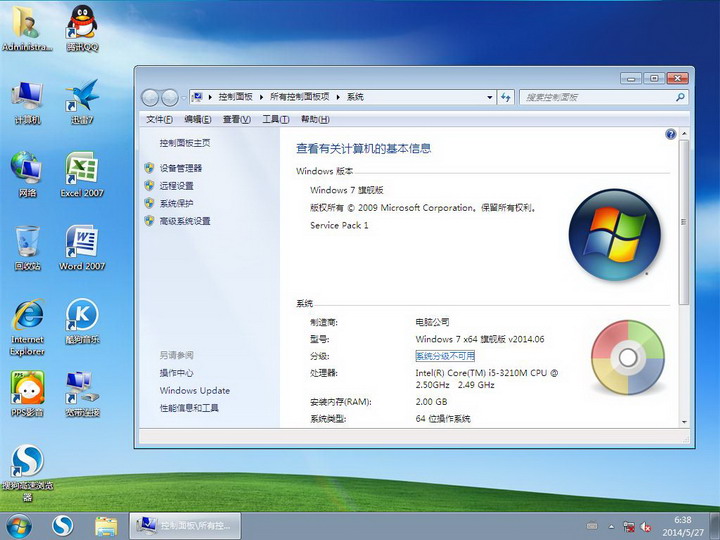
Task: Click scrollbar up arrow in System window
Action: pyautogui.click(x=684, y=134)
